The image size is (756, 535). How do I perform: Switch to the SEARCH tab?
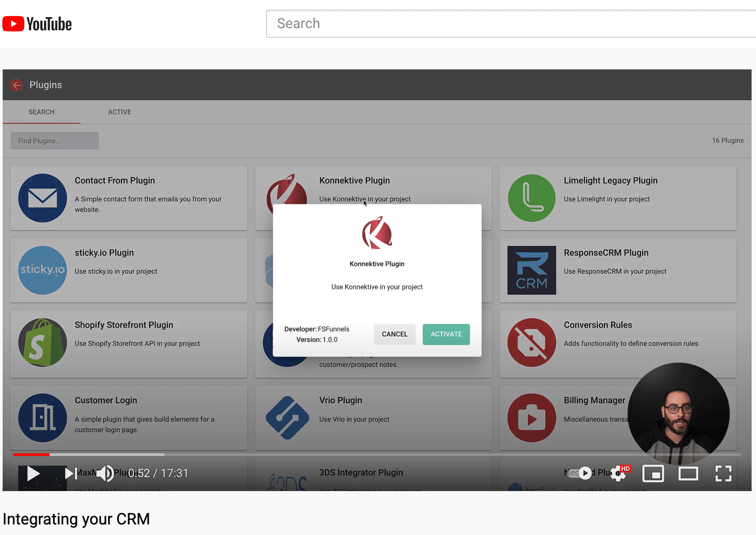click(42, 112)
